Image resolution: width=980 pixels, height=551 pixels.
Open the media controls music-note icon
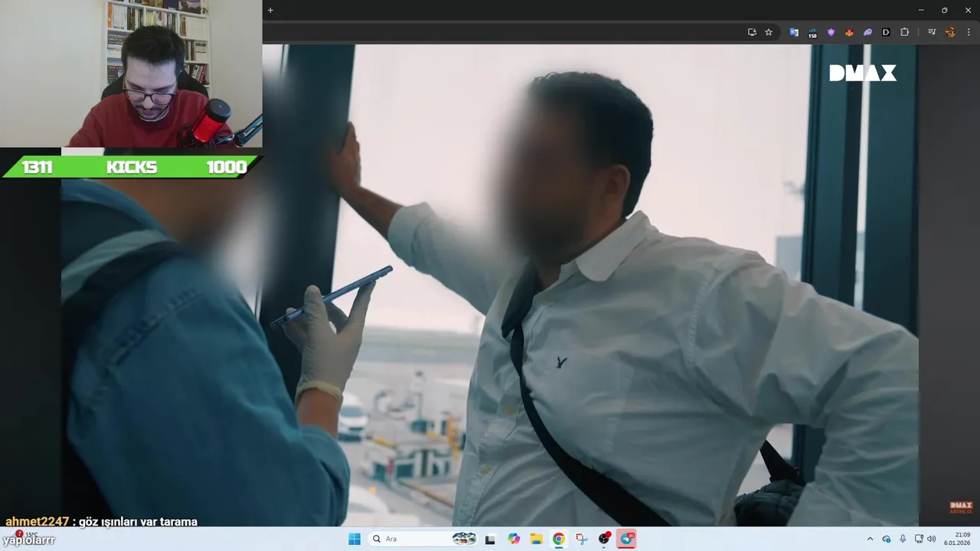[x=932, y=32]
